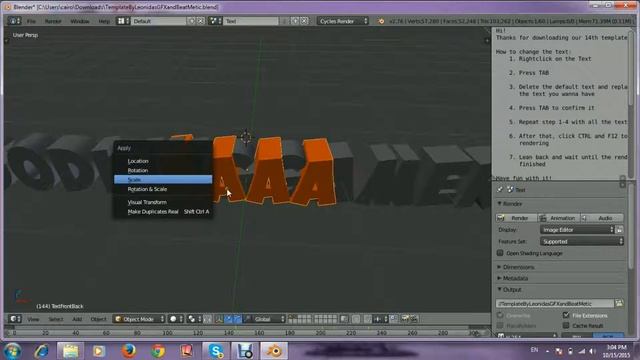Toggle the 3D manipulator widget
The image size is (640, 360).
[219, 319]
